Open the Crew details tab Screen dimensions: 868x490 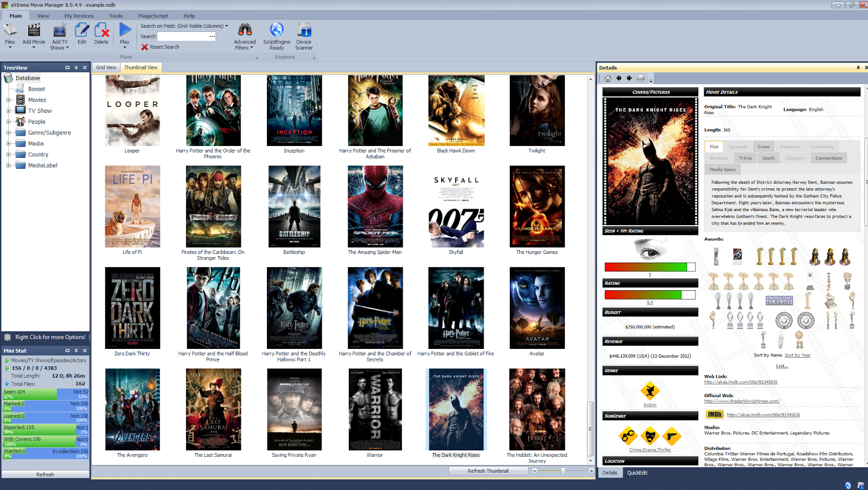coord(764,147)
